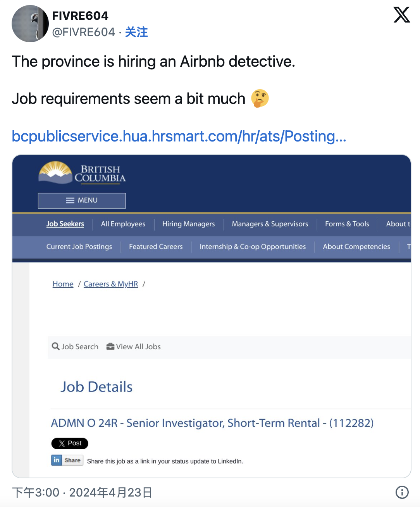Follow the FIVRE604 account
This screenshot has height=507, width=420.
136,32
